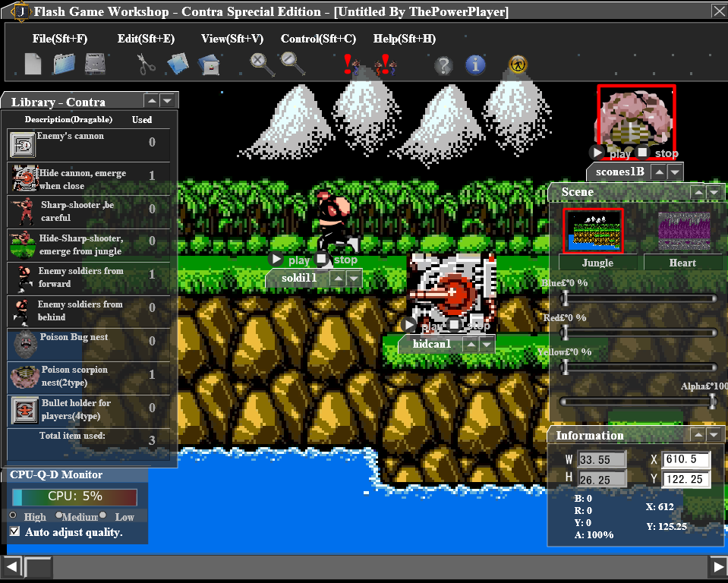This screenshot has height=583, width=728.
Task: Select the Hide-Sharp-shooter jungle icon
Action: click(22, 244)
